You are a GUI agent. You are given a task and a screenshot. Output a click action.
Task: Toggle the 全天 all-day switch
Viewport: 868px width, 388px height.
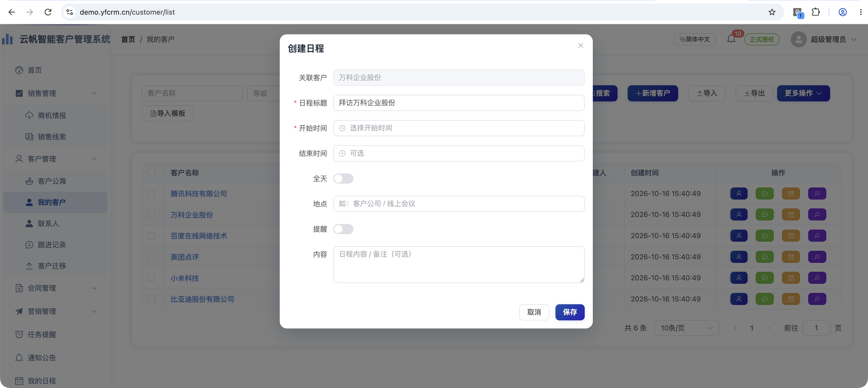(x=343, y=179)
